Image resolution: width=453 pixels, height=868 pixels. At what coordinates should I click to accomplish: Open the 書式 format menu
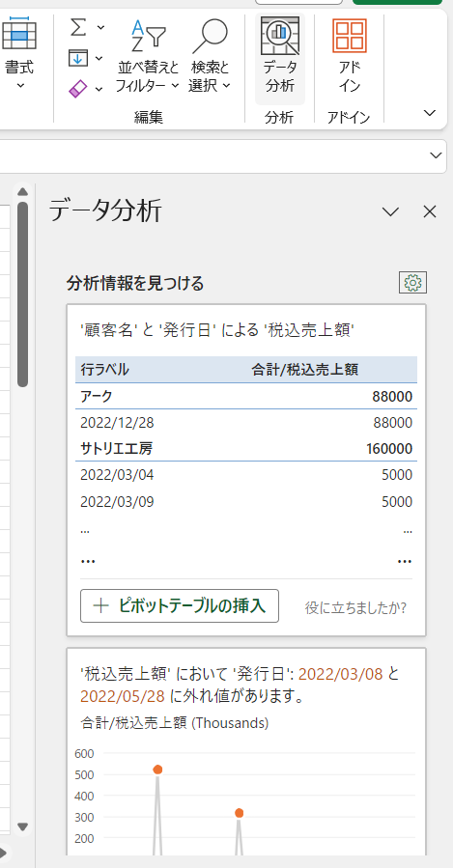point(19,55)
